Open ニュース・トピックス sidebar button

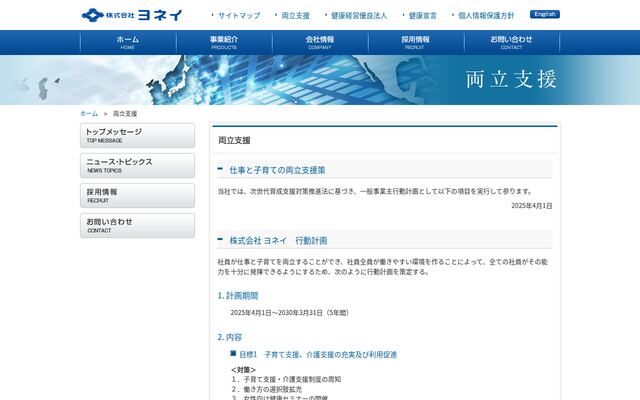tap(137, 165)
